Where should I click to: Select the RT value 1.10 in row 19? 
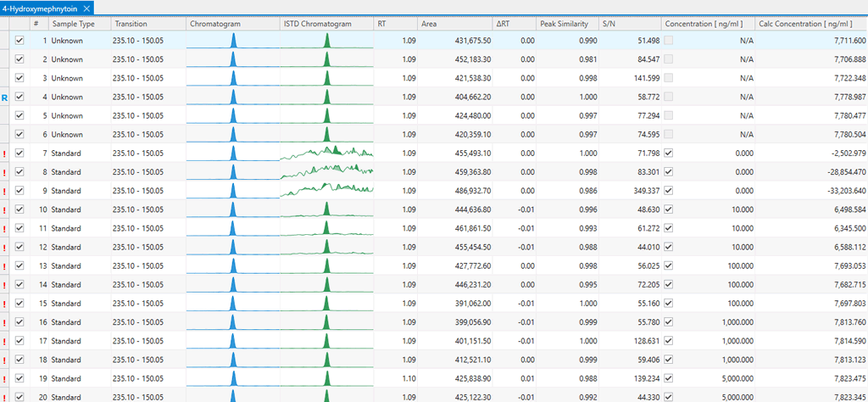tap(409, 379)
